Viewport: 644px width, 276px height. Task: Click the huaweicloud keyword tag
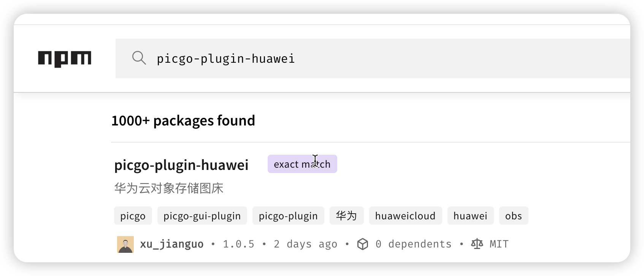coord(405,216)
